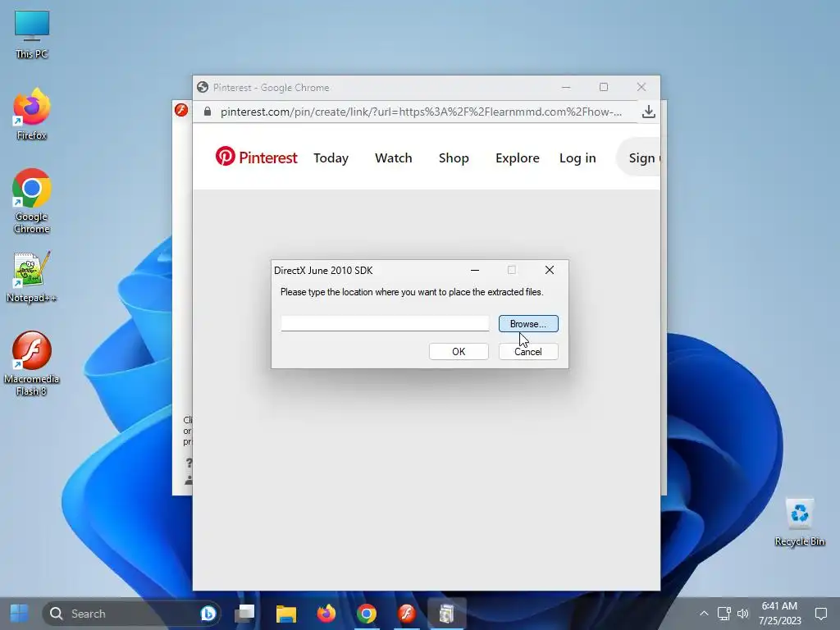This screenshot has width=840, height=630.
Task: Open Task View from taskbar
Action: 244,614
